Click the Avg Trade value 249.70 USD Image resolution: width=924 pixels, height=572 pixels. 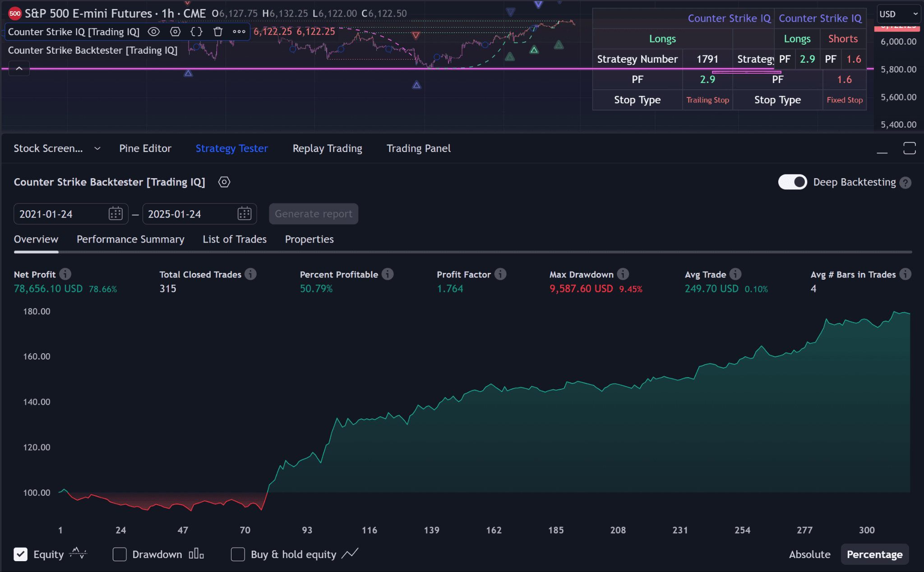[711, 289]
